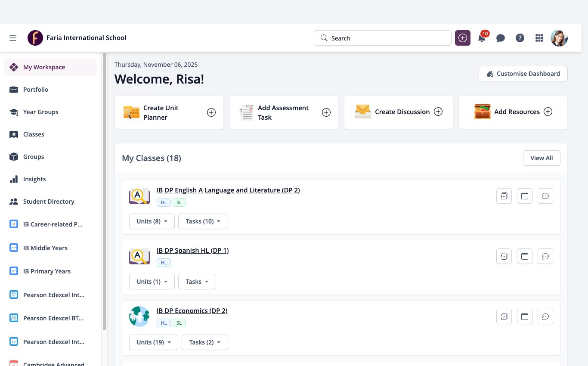The image size is (588, 366).
Task: Toggle the hamburger sidebar menu
Action: pyautogui.click(x=13, y=38)
